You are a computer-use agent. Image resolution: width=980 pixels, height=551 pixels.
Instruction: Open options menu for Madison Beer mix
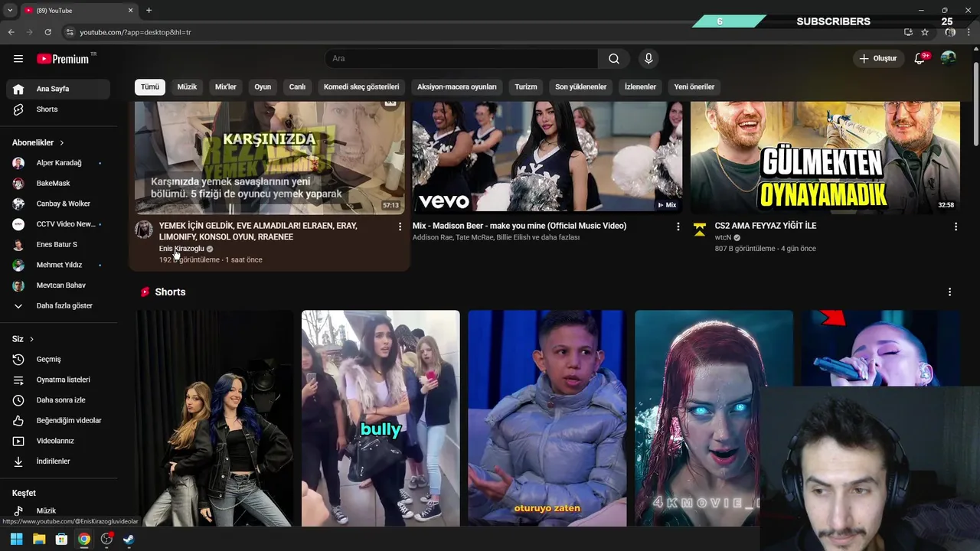click(678, 227)
